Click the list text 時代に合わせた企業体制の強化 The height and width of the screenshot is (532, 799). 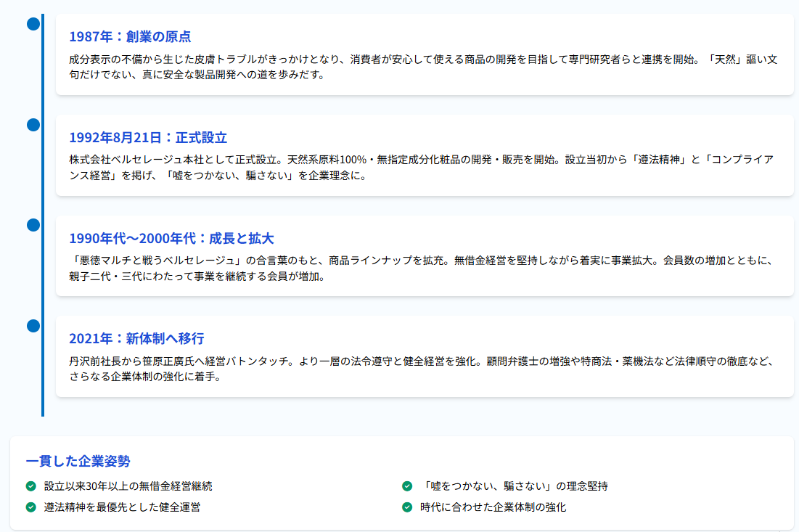[493, 507]
